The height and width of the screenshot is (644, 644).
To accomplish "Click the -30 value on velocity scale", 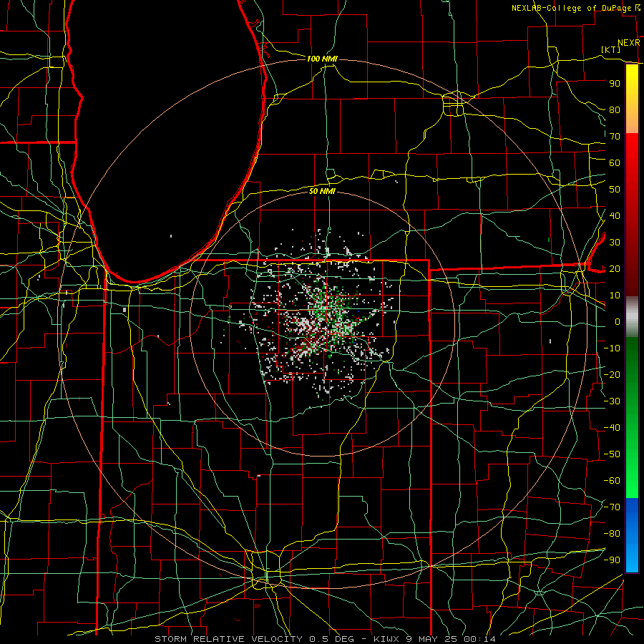I will [612, 401].
